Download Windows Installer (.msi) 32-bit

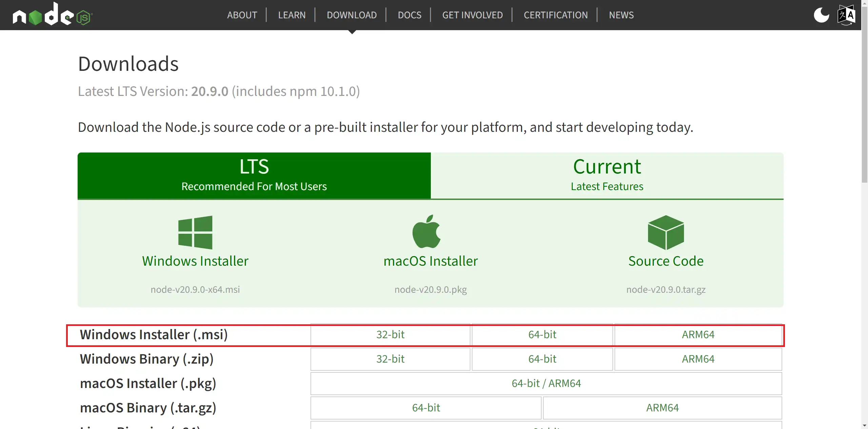pos(390,334)
